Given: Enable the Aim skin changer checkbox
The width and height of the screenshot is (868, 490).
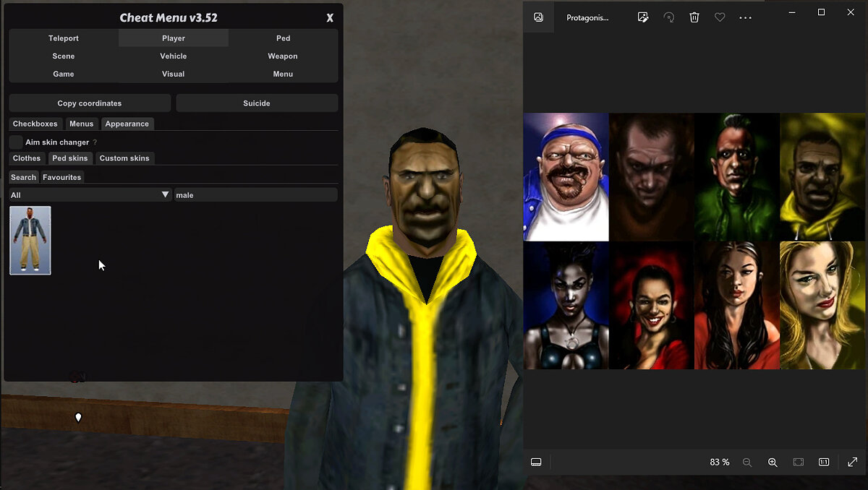Looking at the screenshot, I should [16, 142].
